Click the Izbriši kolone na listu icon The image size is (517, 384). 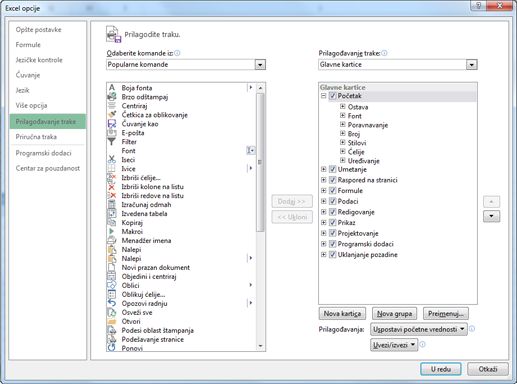tap(112, 187)
